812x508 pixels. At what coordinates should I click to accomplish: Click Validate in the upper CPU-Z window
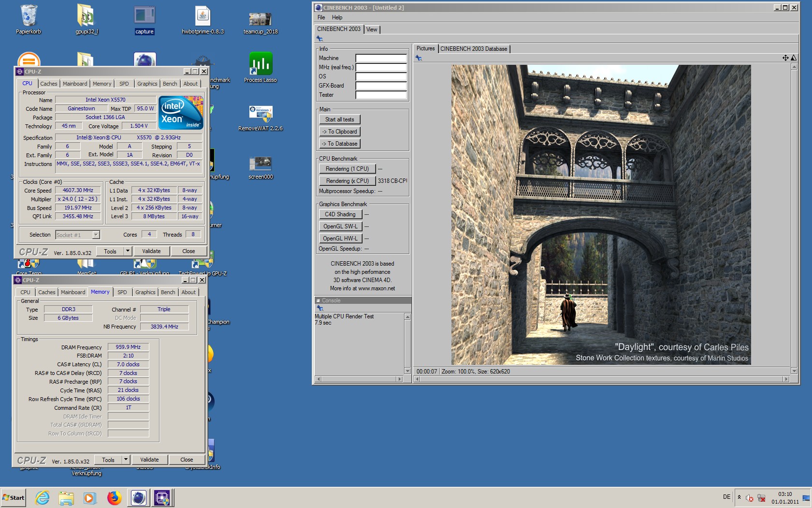point(151,251)
